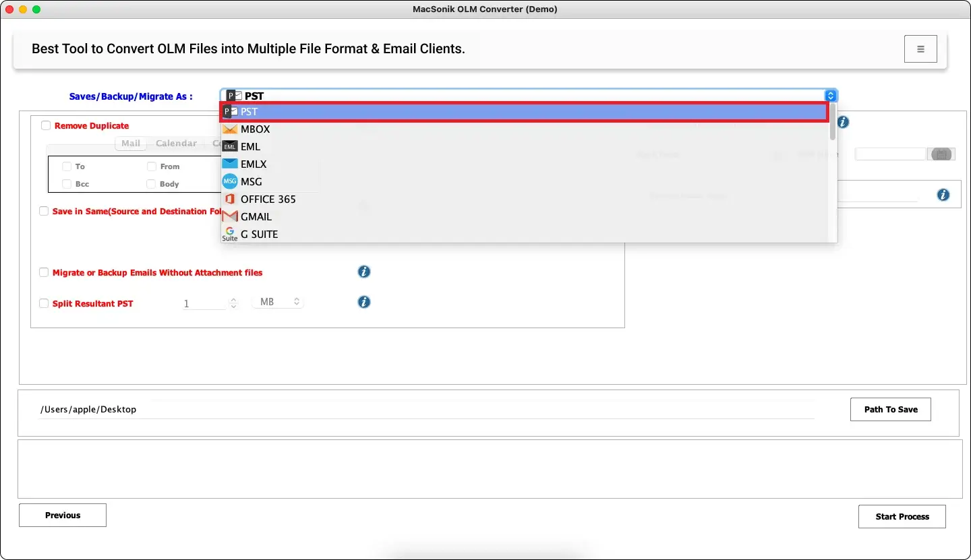Screen dimensions: 971x560
Task: Switch to the Mail tab
Action: pyautogui.click(x=131, y=143)
